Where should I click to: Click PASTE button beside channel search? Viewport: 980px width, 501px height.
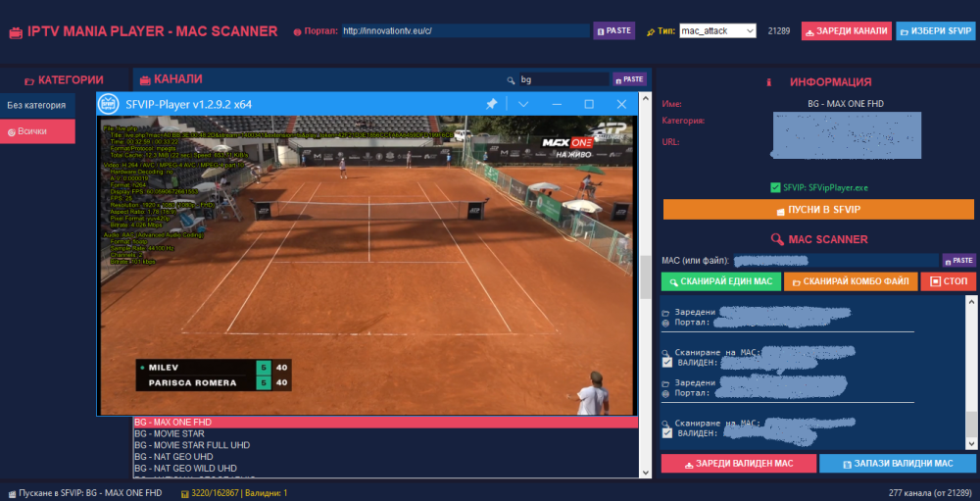click(629, 79)
